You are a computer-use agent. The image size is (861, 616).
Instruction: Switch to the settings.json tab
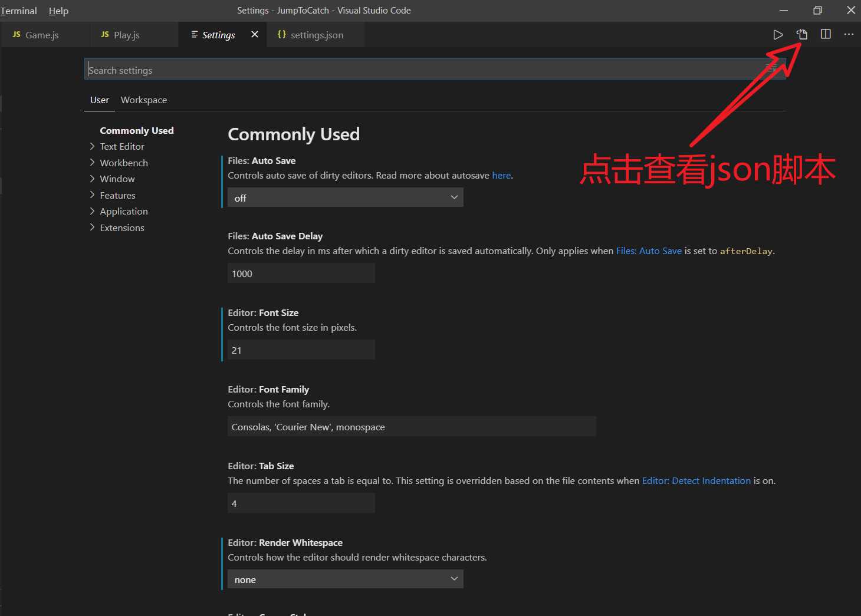[x=316, y=35]
